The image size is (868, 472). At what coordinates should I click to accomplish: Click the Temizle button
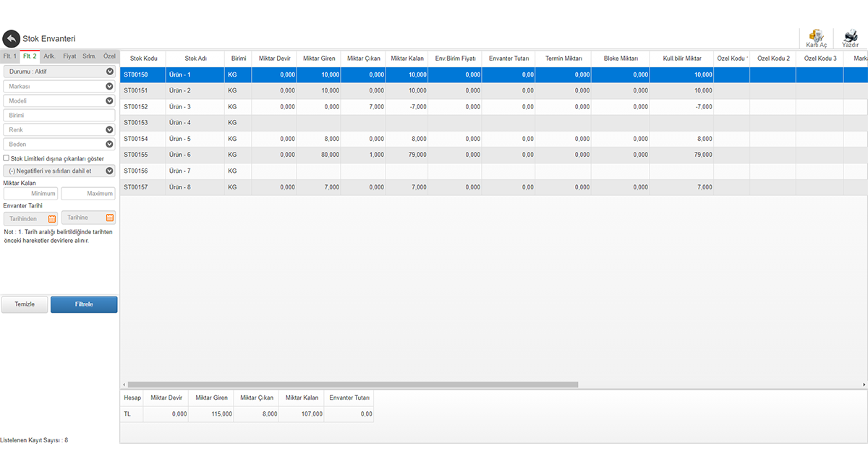pyautogui.click(x=25, y=304)
